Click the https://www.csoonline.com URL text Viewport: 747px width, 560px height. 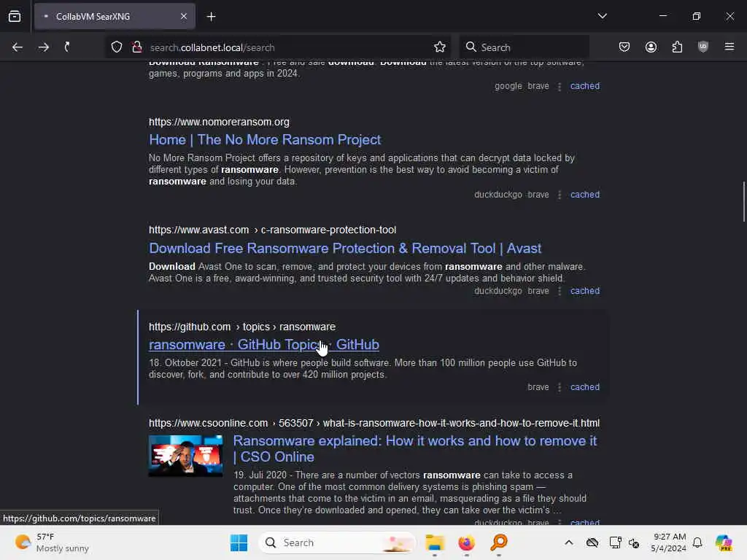click(x=374, y=423)
